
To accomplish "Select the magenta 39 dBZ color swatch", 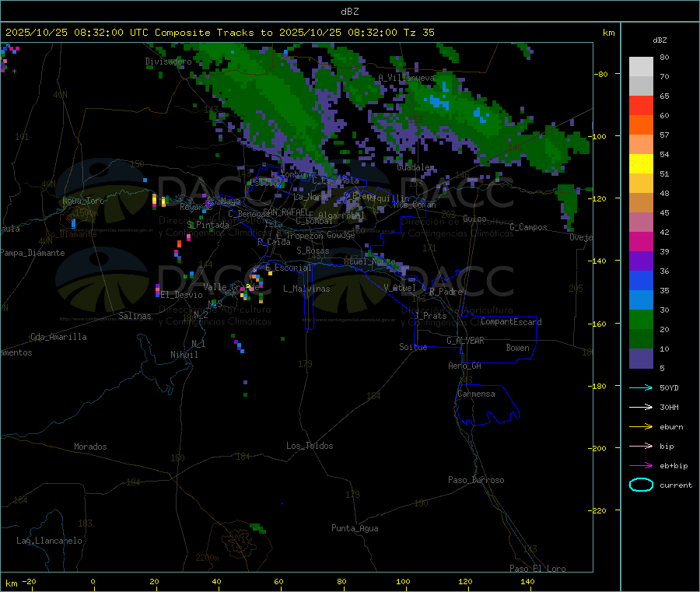I will [641, 241].
